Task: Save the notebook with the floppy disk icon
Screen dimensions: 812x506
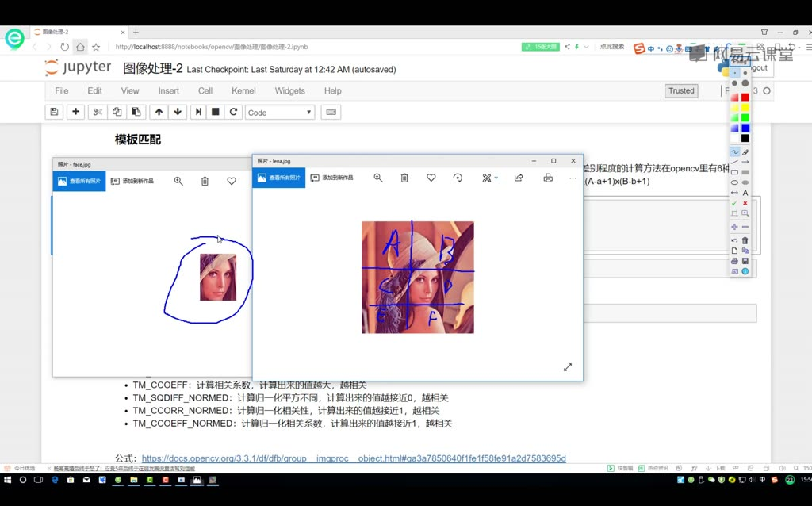Action: (54, 112)
